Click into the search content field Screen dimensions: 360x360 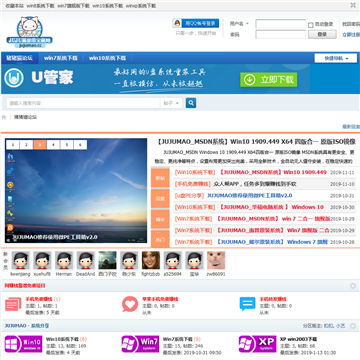pyautogui.click(x=83, y=103)
